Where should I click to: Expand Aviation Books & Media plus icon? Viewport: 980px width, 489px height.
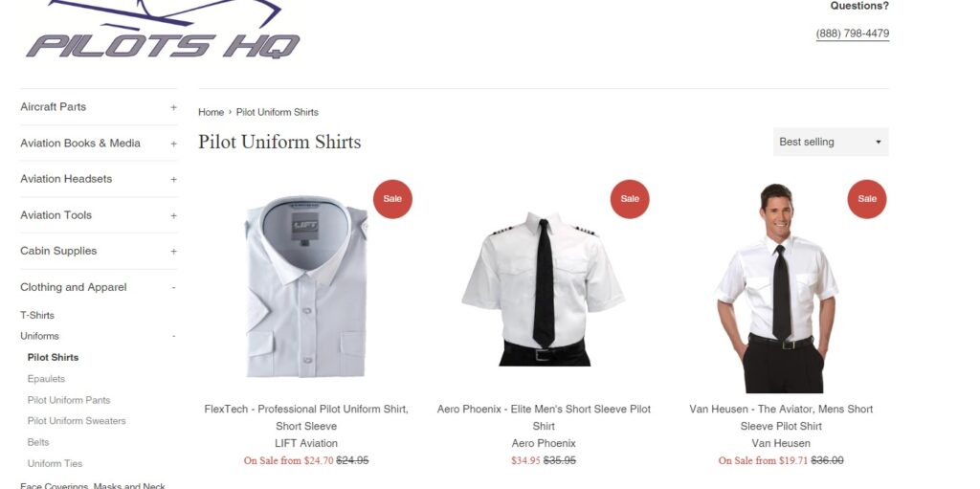coord(173,144)
